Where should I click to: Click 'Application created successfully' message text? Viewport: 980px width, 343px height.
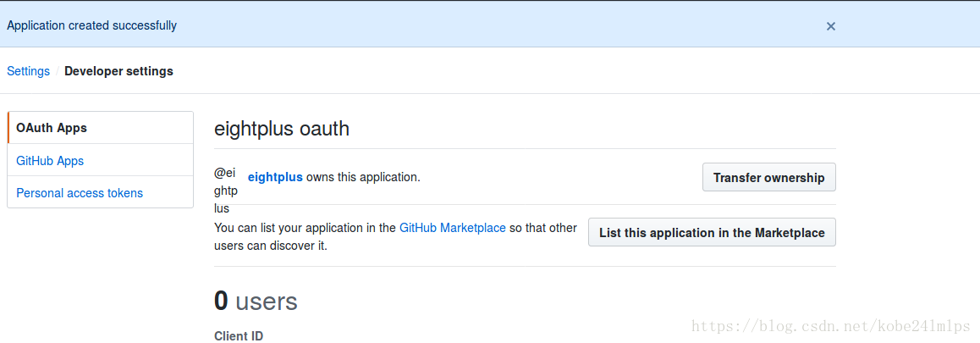coord(92,25)
